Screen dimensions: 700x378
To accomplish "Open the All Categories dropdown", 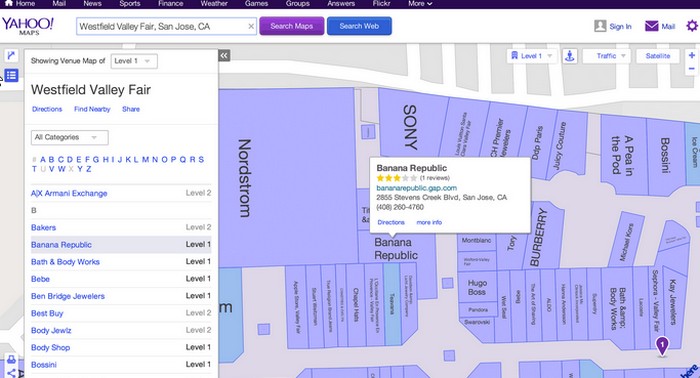I will (70, 137).
